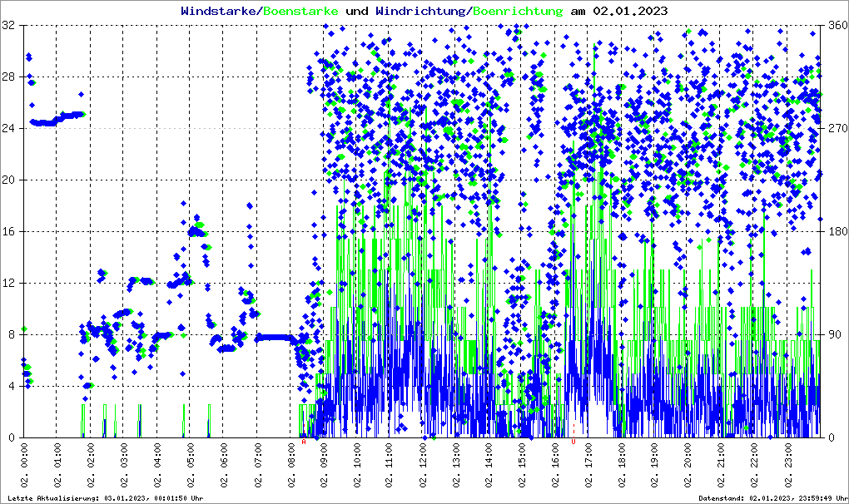The height and width of the screenshot is (504, 849).
Task: Select the red 'A' sunrise marker
Action: click(x=304, y=442)
